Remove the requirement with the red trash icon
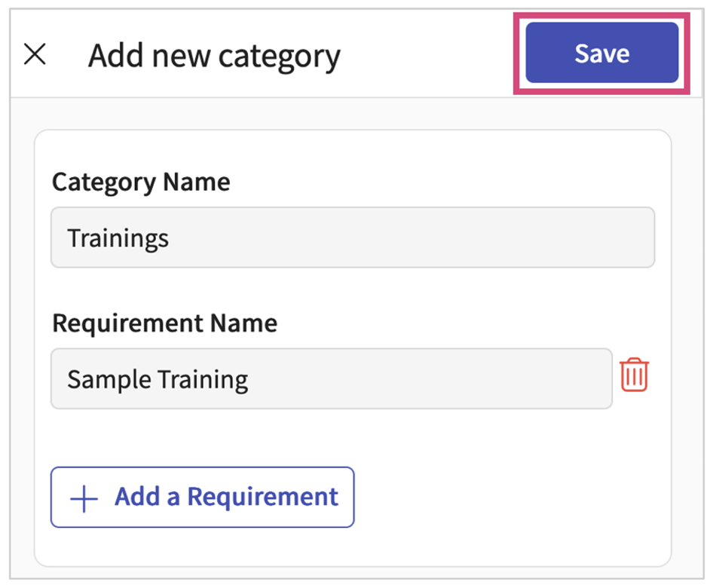This screenshot has height=588, width=713. tap(635, 375)
